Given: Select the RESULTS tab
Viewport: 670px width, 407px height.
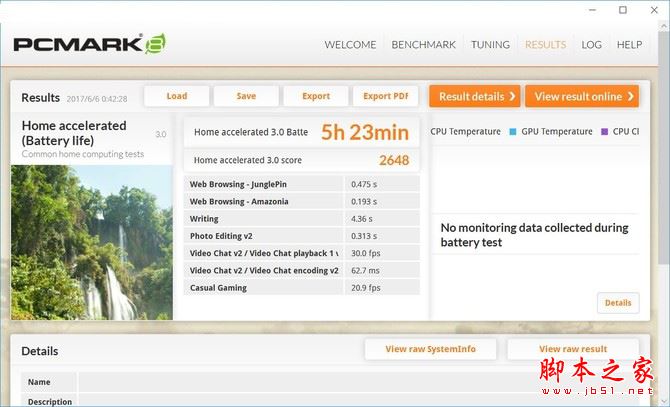Looking at the screenshot, I should [x=545, y=45].
